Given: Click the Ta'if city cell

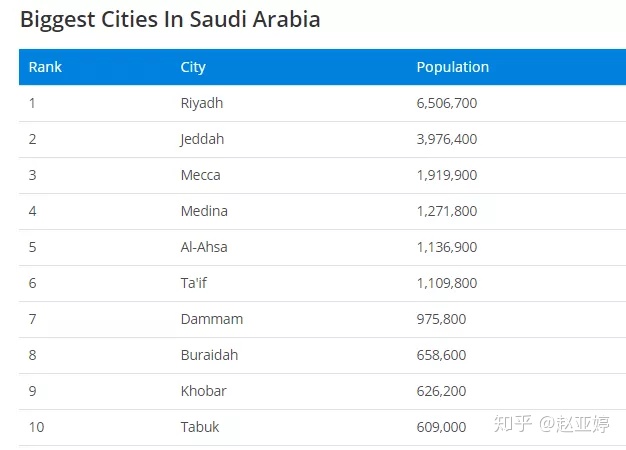Looking at the screenshot, I should [x=196, y=283].
